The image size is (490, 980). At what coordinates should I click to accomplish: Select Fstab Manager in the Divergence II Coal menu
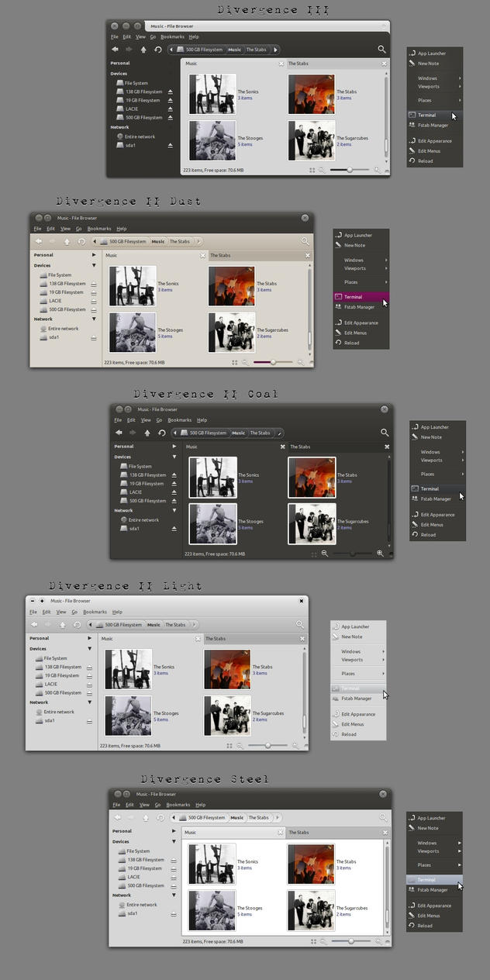[435, 499]
